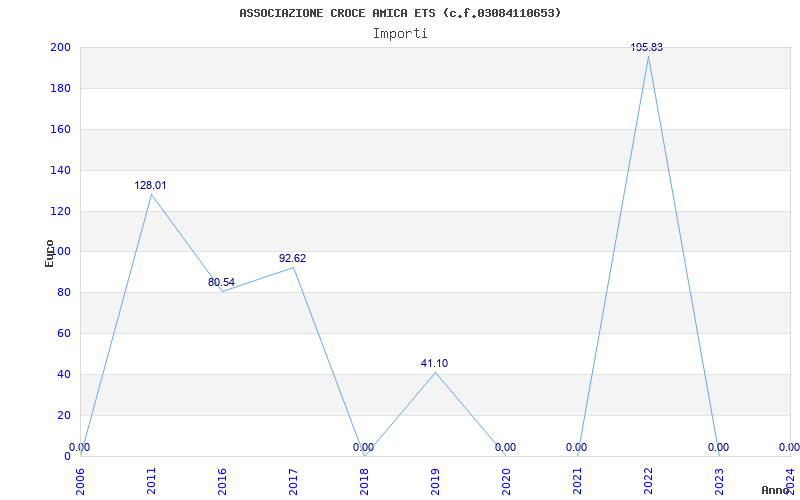Select the 41.10 data label

coord(434,363)
